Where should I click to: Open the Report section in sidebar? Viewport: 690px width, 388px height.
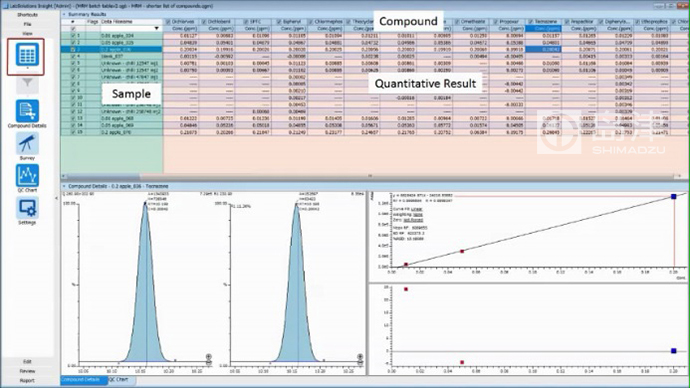(x=27, y=381)
